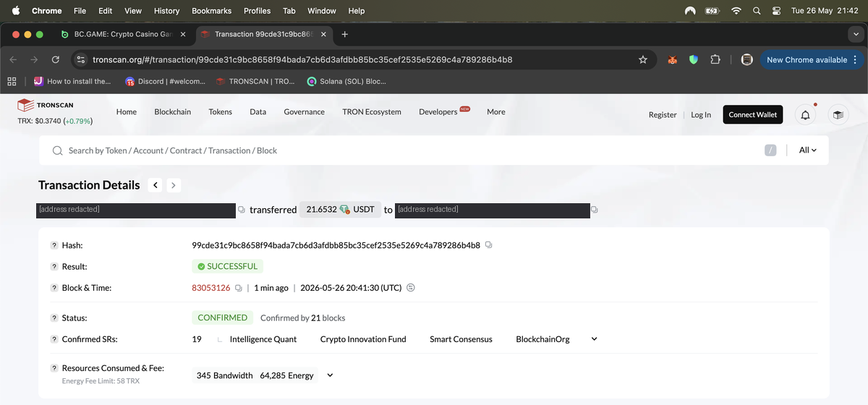Bookmark this page with the star icon
868x405 pixels.
[x=643, y=59]
